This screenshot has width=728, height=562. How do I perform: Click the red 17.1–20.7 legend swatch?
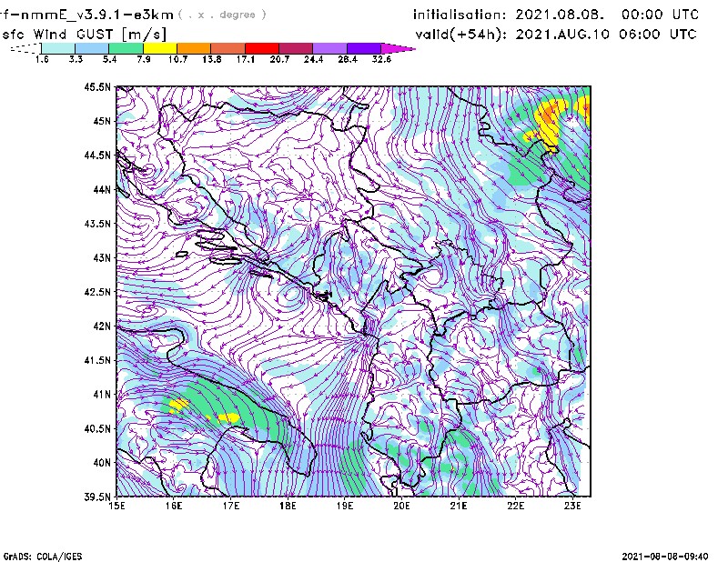262,48
